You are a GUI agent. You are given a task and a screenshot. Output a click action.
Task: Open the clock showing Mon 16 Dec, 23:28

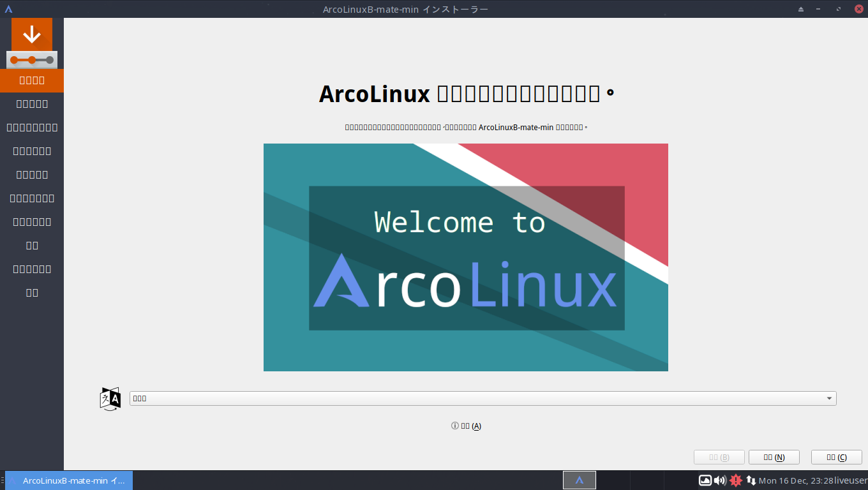[x=796, y=480]
